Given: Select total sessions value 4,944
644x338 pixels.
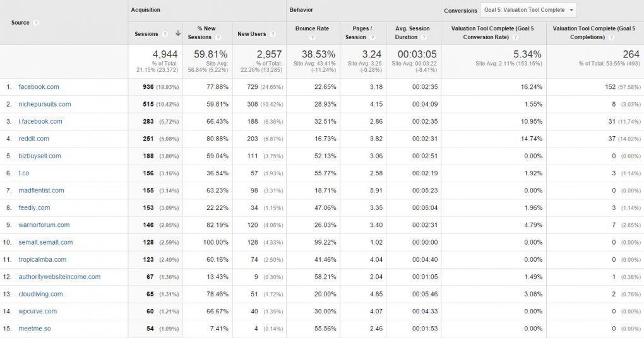Looking at the screenshot, I should pos(165,54).
